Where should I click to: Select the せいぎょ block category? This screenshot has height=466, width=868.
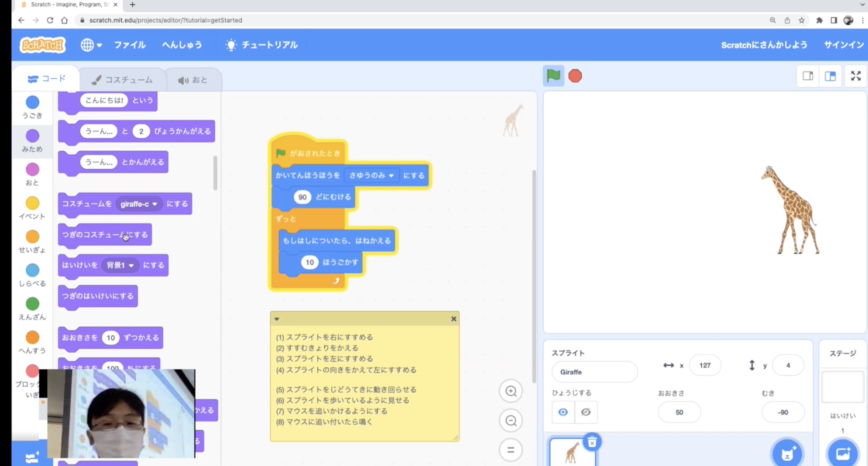[32, 242]
